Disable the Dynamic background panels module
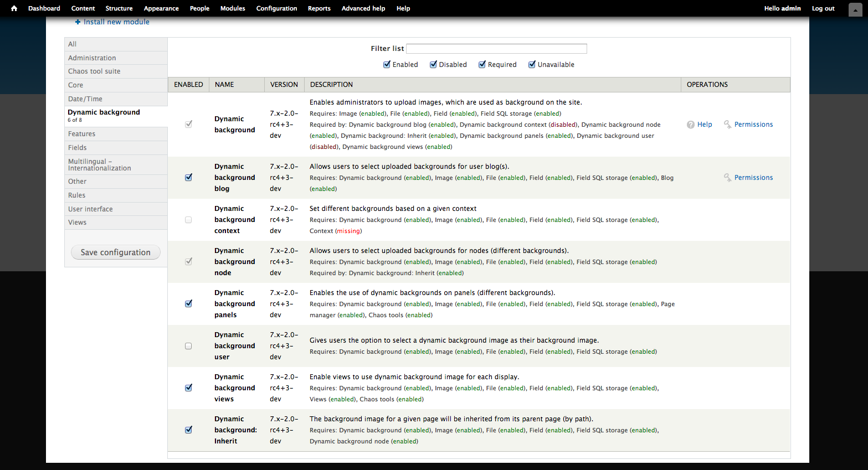The image size is (868, 470). [188, 304]
